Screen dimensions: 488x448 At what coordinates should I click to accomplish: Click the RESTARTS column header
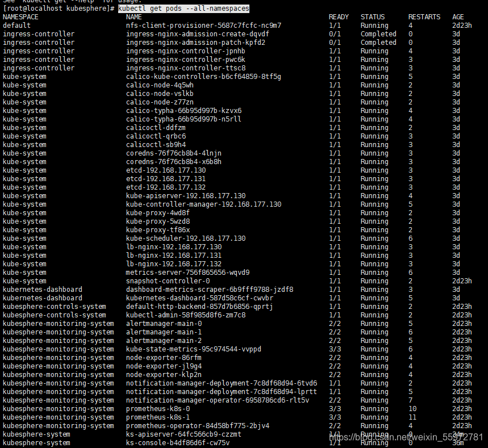point(424,17)
